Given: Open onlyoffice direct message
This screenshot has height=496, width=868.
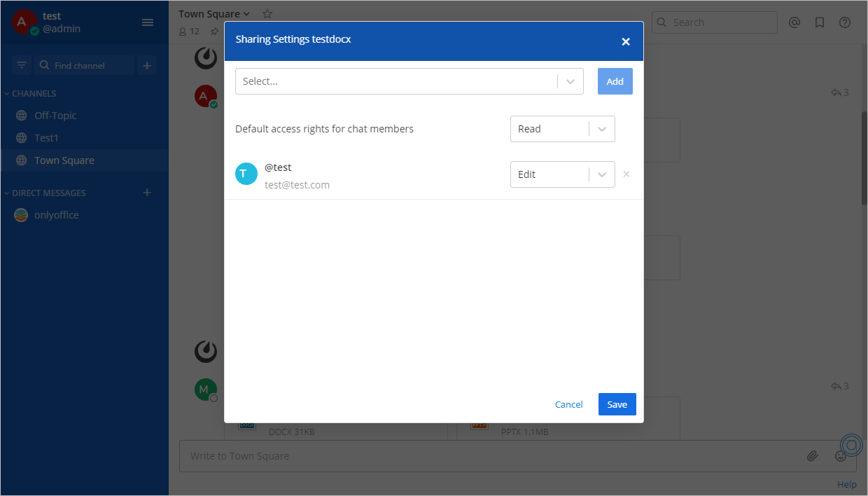Looking at the screenshot, I should [x=56, y=215].
